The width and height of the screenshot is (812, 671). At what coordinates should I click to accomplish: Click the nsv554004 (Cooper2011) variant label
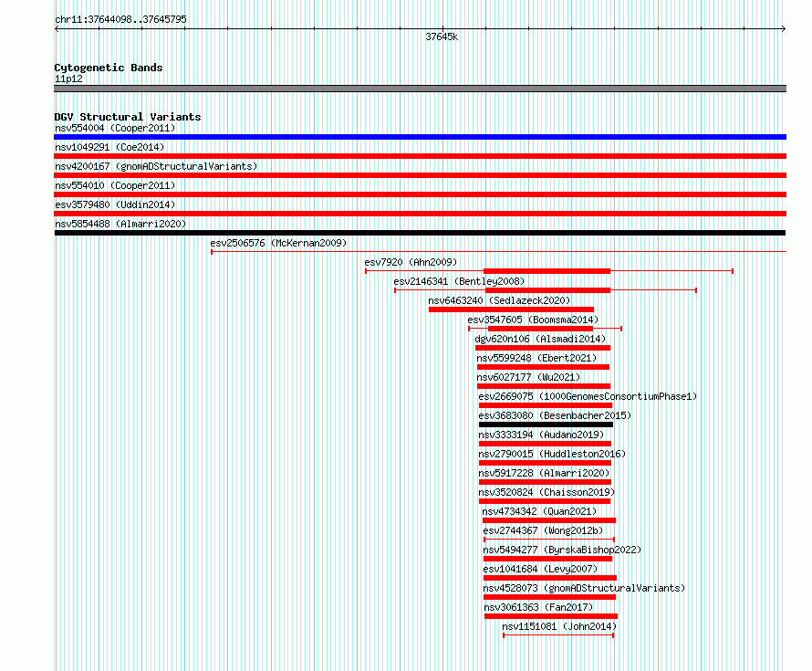point(115,128)
